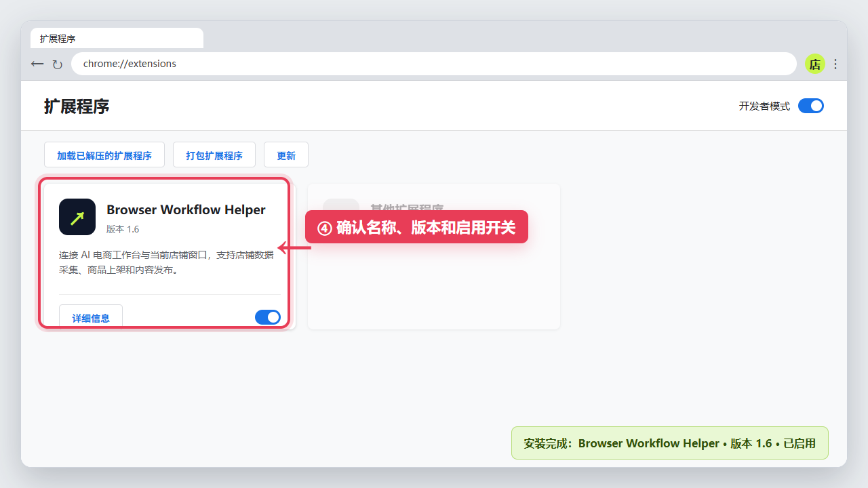Image resolution: width=868 pixels, height=488 pixels.
Task: Click 加载已解压的扩展程序 button
Action: [x=104, y=155]
